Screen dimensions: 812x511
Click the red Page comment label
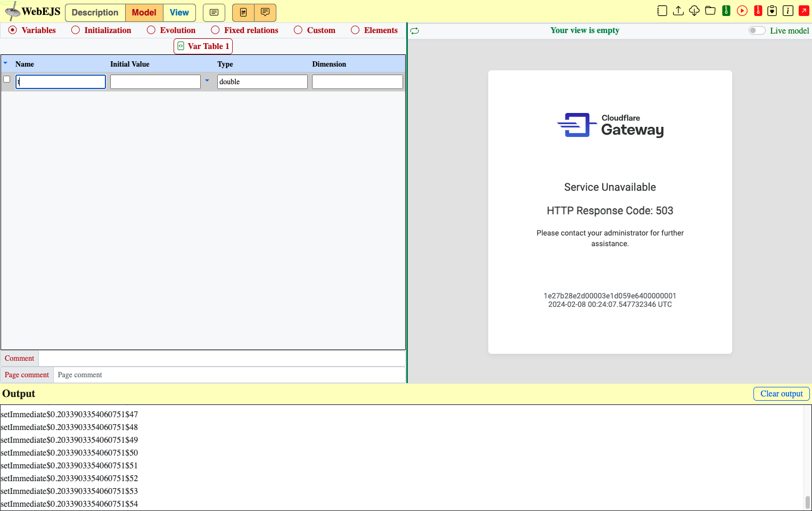[x=27, y=375]
